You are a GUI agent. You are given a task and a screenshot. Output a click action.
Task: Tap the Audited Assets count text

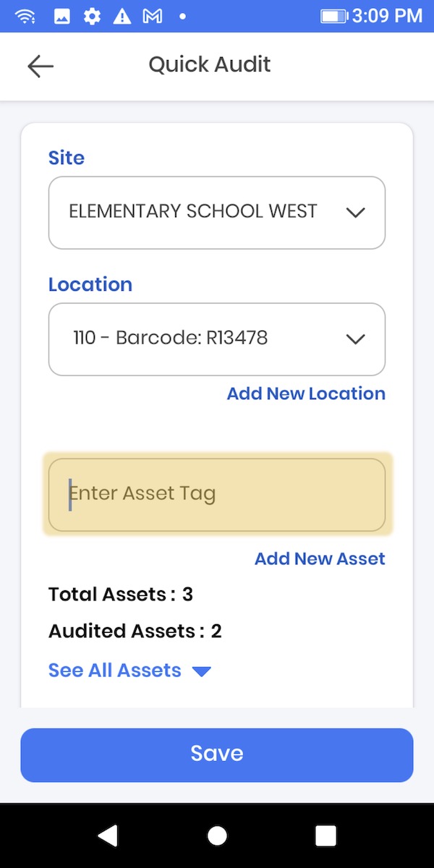pos(135,631)
